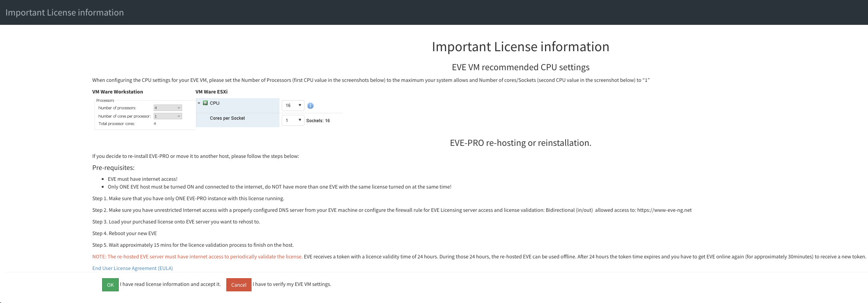This screenshot has width=868, height=303.
Task: Click 'I have read license information' text
Action: click(170, 284)
